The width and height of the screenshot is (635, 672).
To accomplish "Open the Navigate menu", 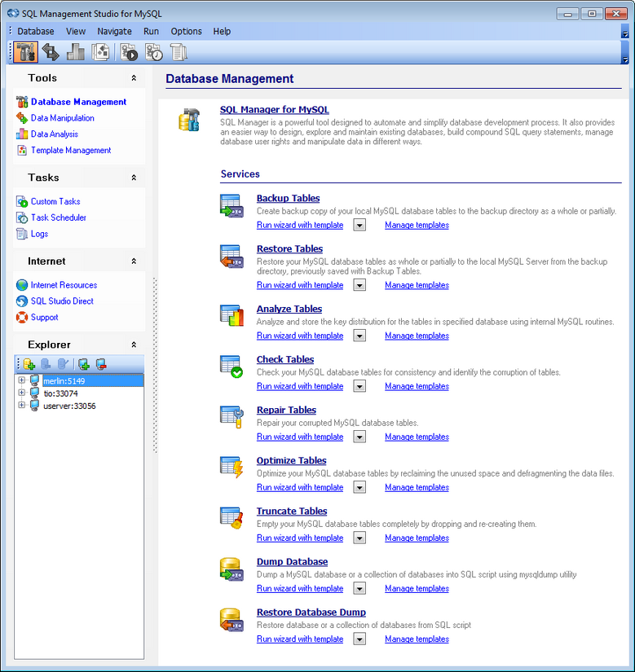I will 114,31.
